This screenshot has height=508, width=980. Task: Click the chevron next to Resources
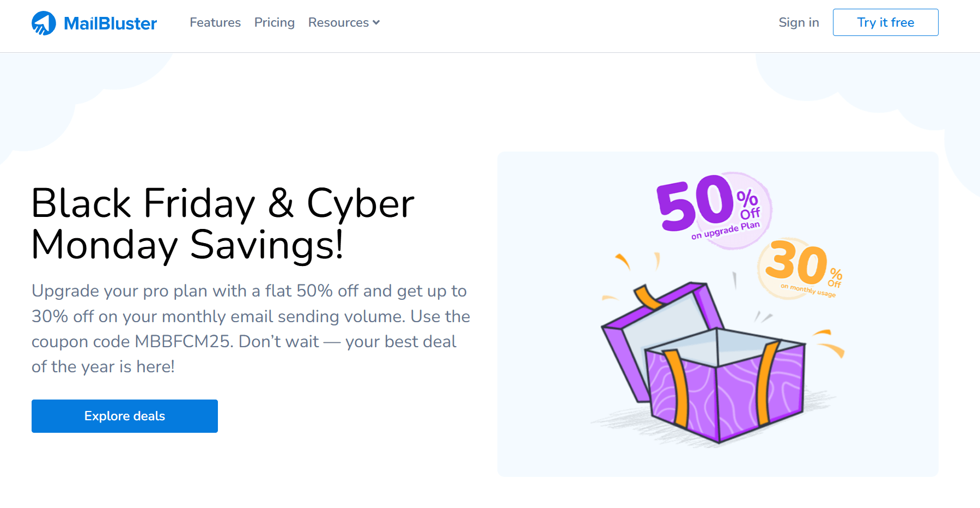click(376, 23)
